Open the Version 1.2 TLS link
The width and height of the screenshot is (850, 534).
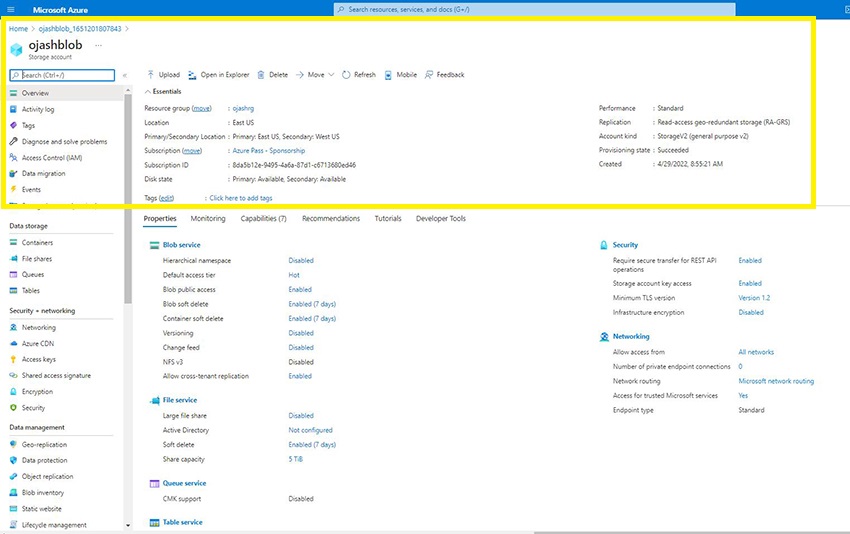point(754,298)
